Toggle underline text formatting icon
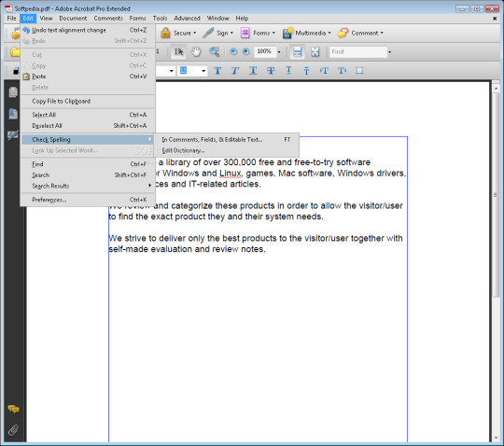This screenshot has height=446, width=504. coord(253,71)
